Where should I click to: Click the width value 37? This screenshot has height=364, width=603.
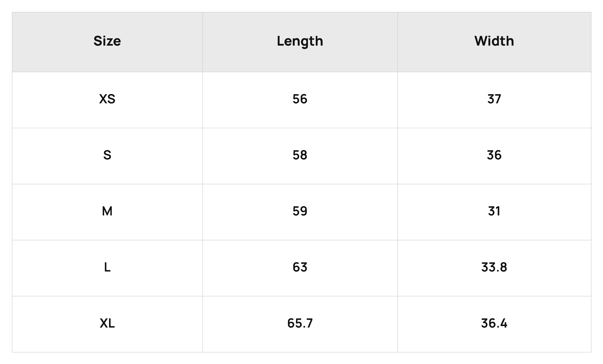494,99
